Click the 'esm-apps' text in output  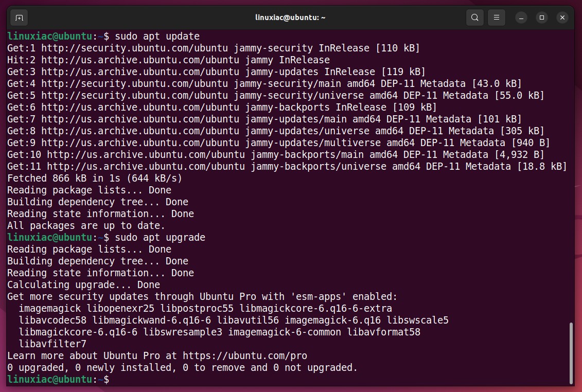pyautogui.click(x=319, y=297)
